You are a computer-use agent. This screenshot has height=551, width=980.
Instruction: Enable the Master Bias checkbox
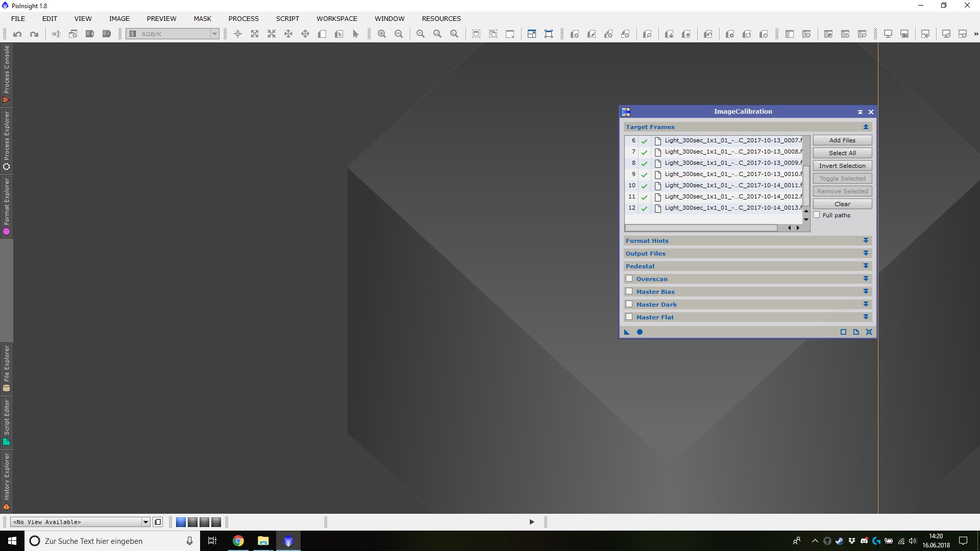point(629,291)
